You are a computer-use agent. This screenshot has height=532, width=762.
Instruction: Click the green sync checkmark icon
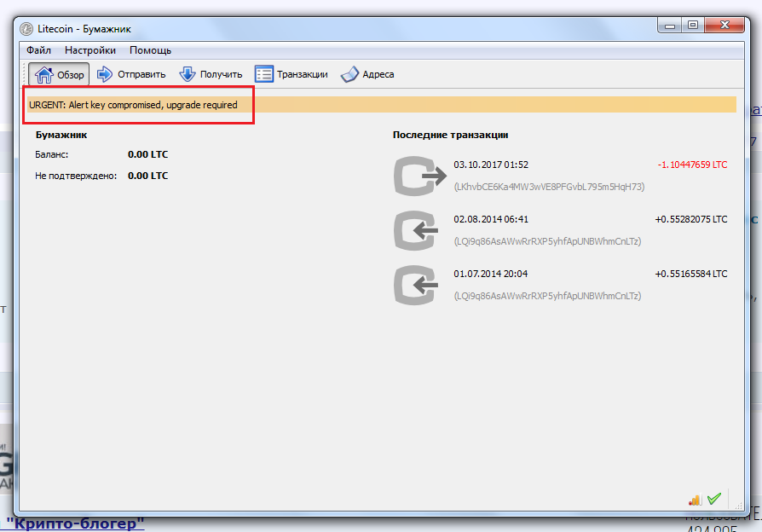pyautogui.click(x=714, y=499)
